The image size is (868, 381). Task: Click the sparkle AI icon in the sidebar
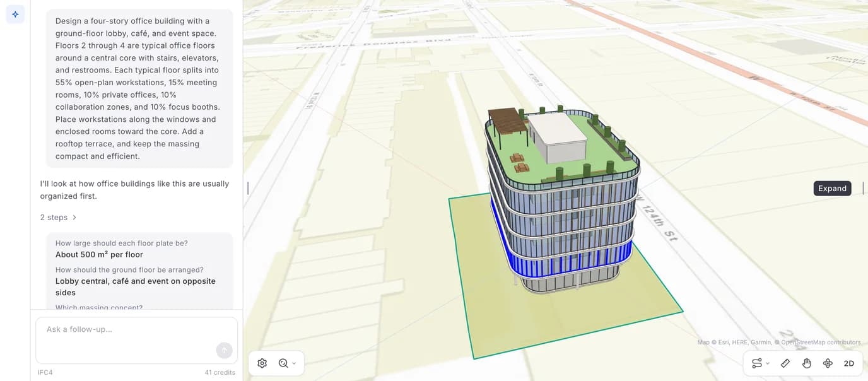tap(15, 15)
